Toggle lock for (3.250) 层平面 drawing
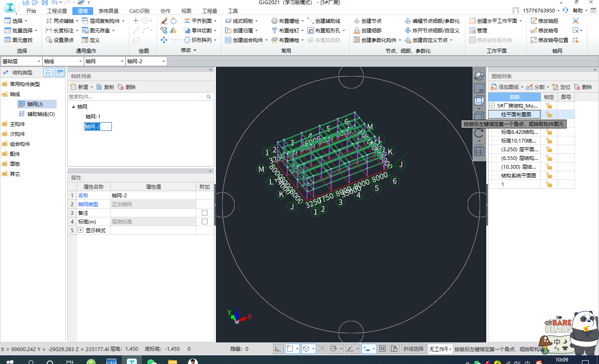 click(549, 149)
